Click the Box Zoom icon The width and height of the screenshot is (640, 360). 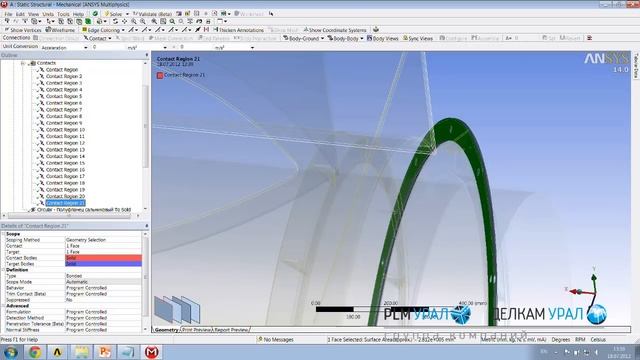pos(143,21)
